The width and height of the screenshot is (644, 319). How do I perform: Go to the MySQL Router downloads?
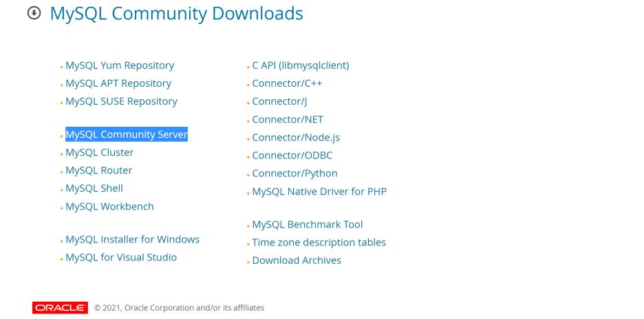pyautogui.click(x=99, y=170)
